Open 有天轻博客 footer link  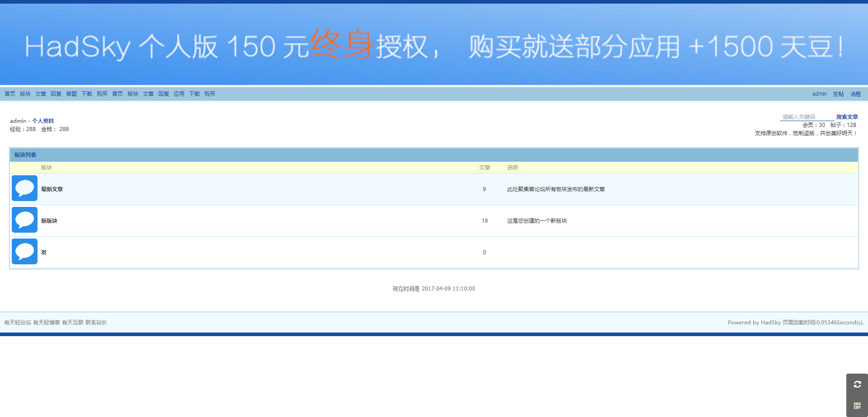click(47, 323)
